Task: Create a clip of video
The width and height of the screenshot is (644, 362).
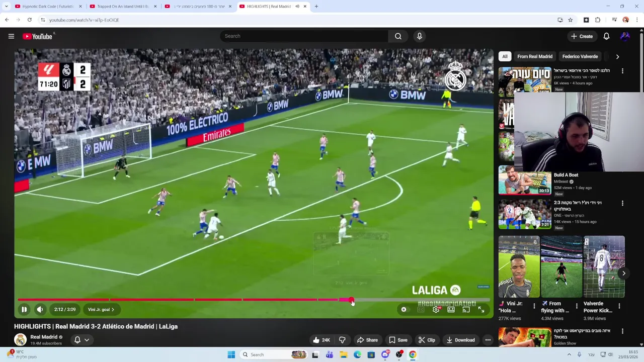Action: pyautogui.click(x=427, y=340)
